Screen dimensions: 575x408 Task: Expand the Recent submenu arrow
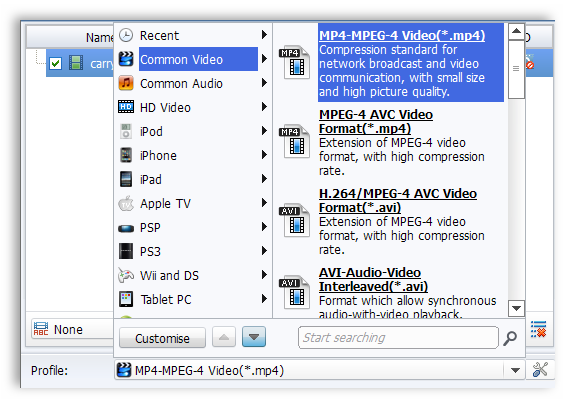click(x=264, y=35)
